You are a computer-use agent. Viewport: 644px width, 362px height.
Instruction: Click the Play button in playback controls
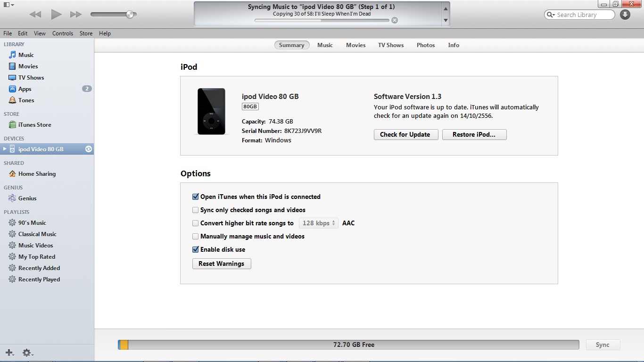pyautogui.click(x=56, y=15)
